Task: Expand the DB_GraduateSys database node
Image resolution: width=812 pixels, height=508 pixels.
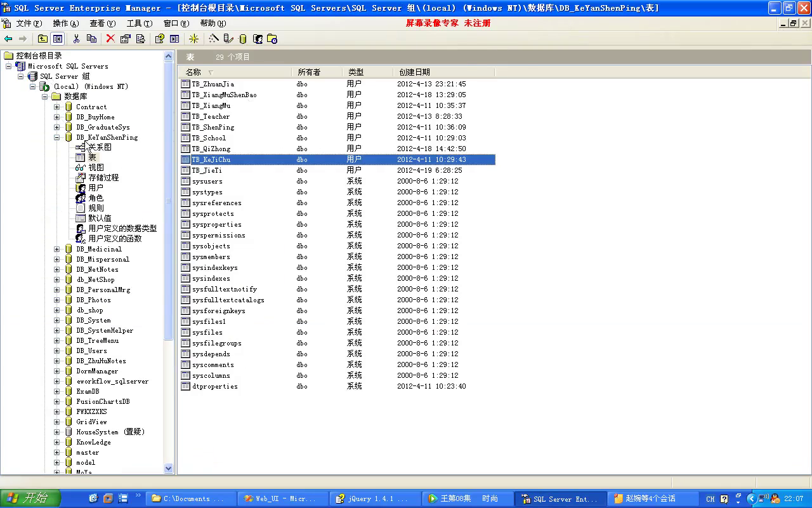Action: click(x=56, y=127)
